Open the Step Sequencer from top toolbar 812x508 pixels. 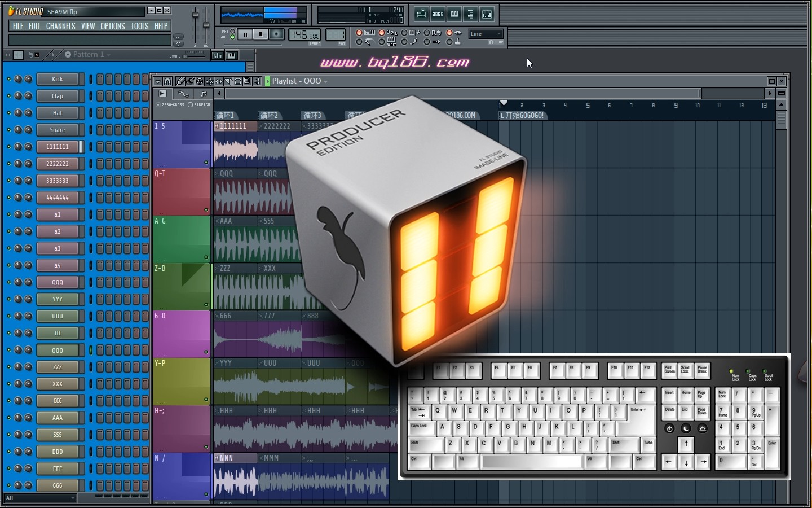(438, 14)
